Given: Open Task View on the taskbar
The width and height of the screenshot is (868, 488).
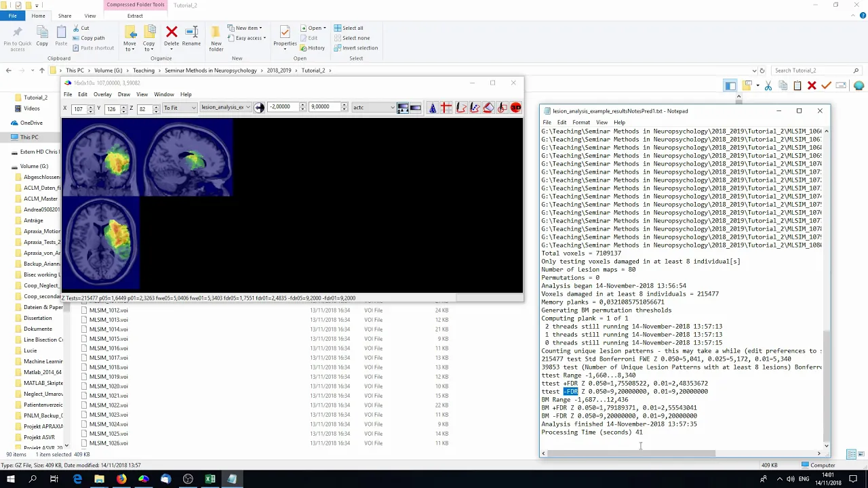Looking at the screenshot, I should click(54, 479).
